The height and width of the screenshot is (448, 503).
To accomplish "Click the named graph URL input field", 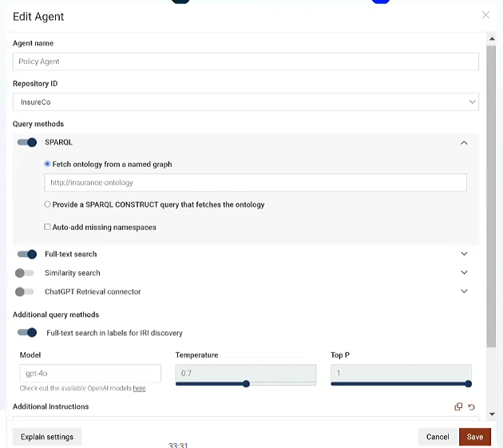I will (255, 183).
